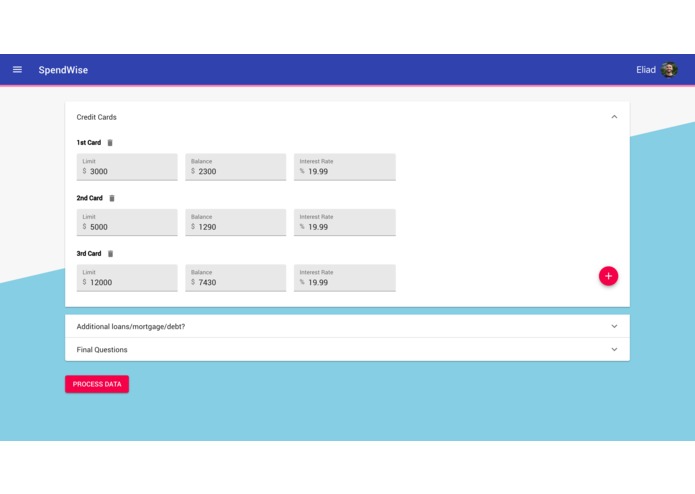Screen dimensions: 695x494
Task: Focus the 3rd Card Balance field showing 7430
Action: point(236,278)
